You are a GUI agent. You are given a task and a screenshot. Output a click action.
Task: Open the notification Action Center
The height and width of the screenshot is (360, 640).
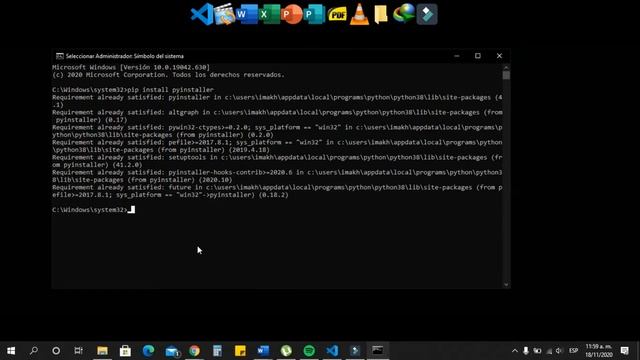(624, 351)
